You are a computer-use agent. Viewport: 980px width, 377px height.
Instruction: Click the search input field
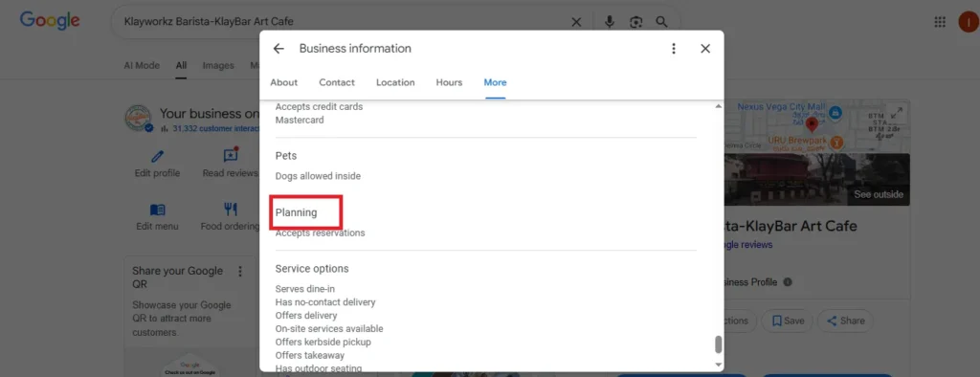point(344,22)
